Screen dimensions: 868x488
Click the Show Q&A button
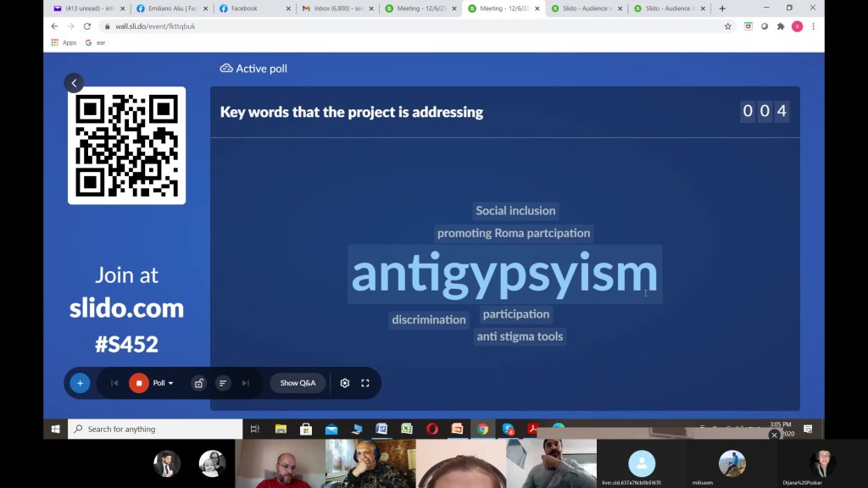coord(298,383)
